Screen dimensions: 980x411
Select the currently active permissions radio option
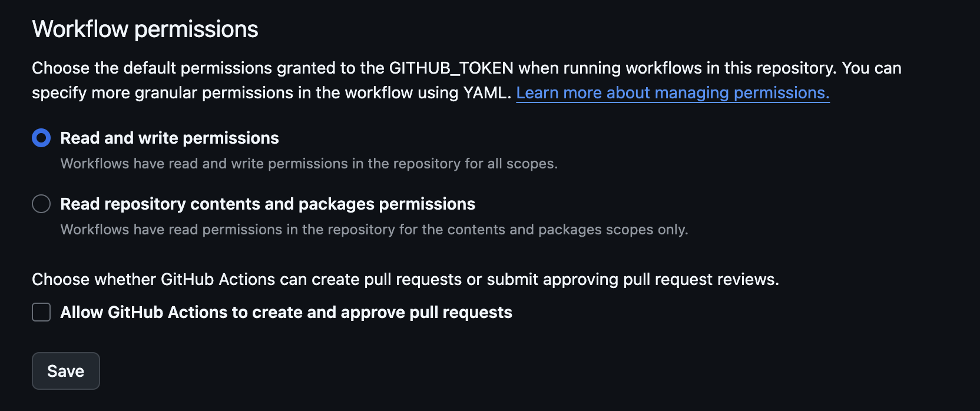[x=41, y=138]
